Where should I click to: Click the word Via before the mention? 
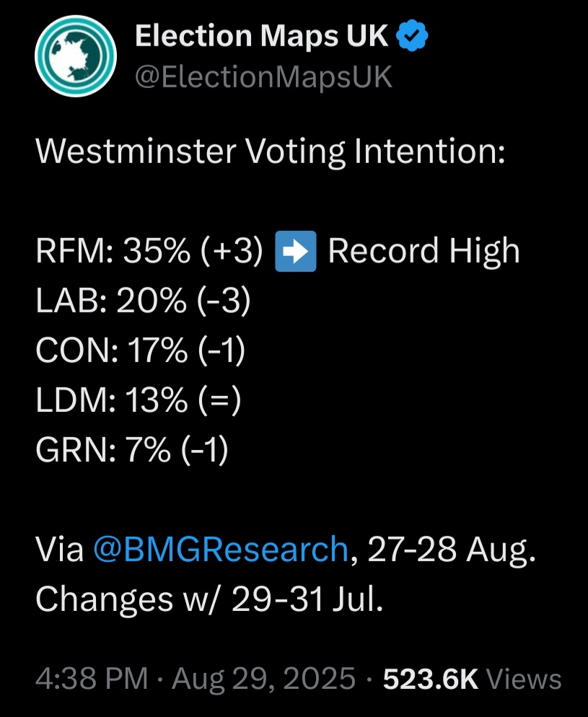pos(59,549)
